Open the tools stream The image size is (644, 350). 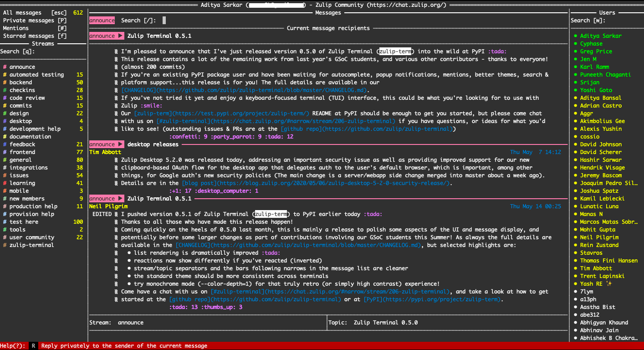point(43,230)
